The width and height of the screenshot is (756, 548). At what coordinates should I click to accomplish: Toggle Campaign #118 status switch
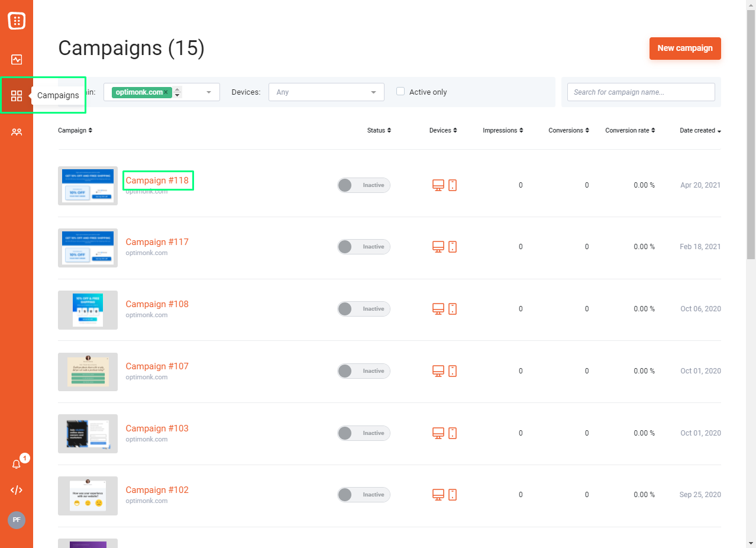[364, 185]
